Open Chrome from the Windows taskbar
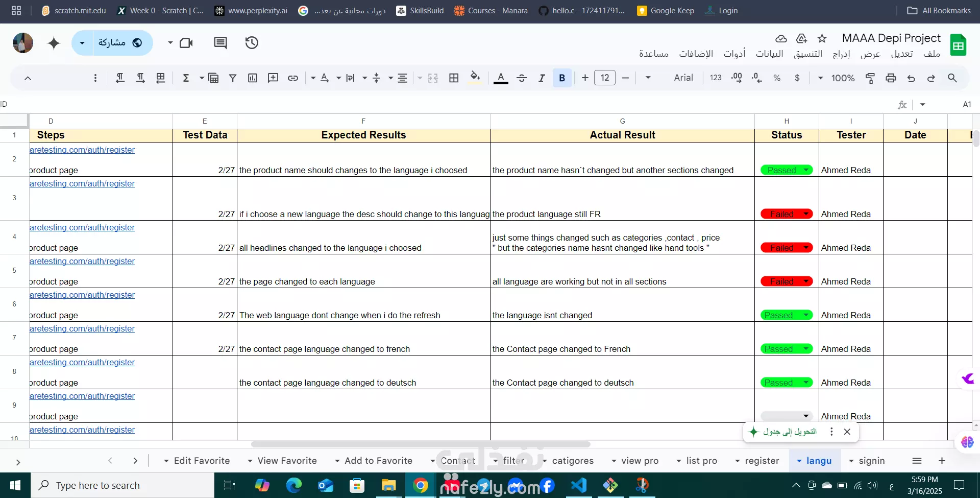The image size is (980, 498). pos(421,485)
